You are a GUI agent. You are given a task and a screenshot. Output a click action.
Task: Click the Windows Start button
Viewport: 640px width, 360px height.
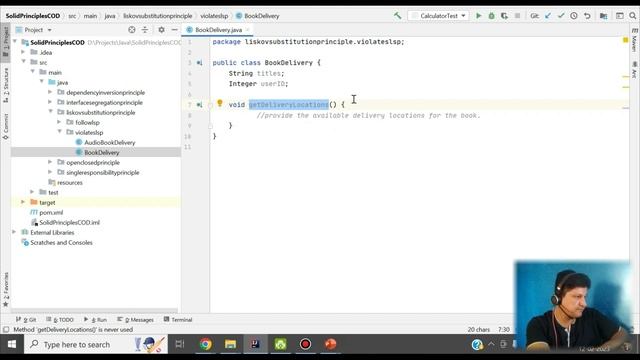coord(12,344)
